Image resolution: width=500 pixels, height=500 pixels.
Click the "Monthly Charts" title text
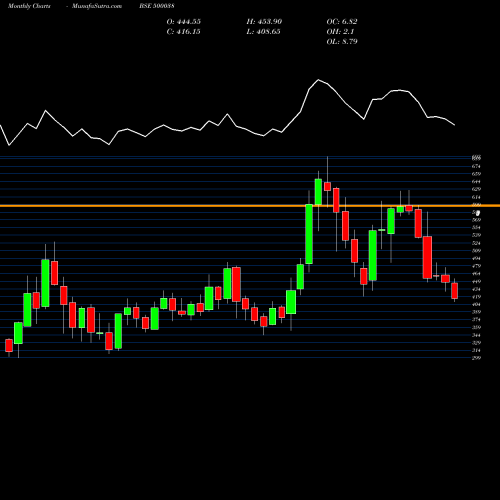29,6
